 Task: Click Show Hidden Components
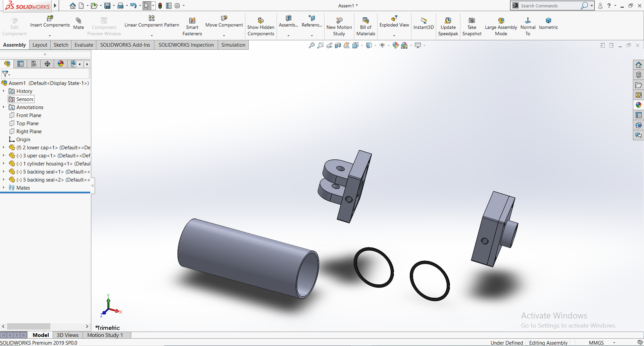click(x=261, y=27)
